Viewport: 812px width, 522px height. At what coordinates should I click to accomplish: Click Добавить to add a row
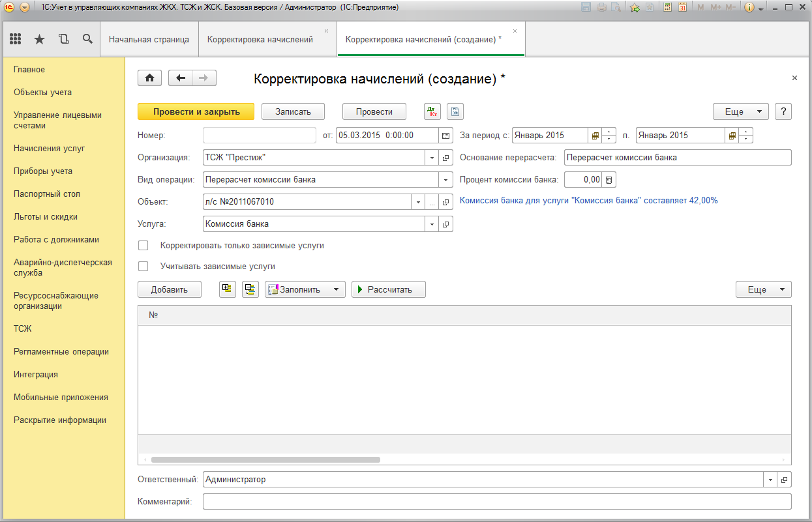pos(170,289)
